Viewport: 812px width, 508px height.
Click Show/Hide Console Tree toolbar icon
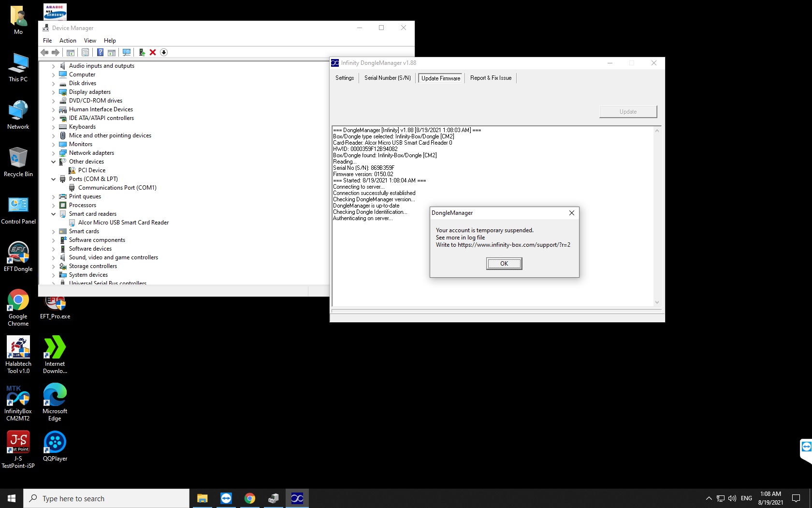71,52
